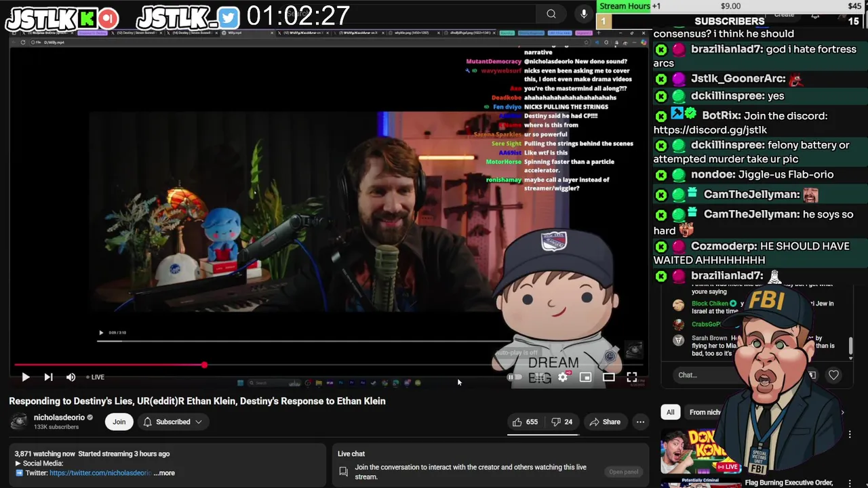This screenshot has width=868, height=488.
Task: Click the 'Block Chiken' chat author name
Action: pyautogui.click(x=709, y=304)
